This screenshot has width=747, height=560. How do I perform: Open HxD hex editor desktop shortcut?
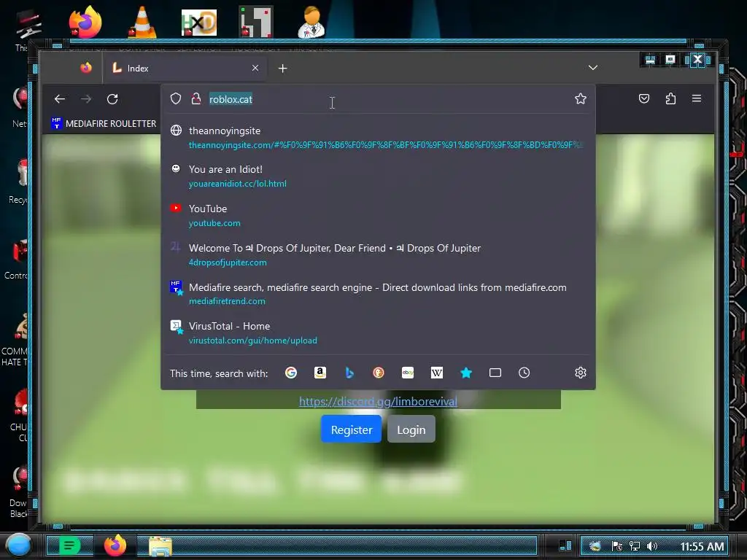[199, 23]
